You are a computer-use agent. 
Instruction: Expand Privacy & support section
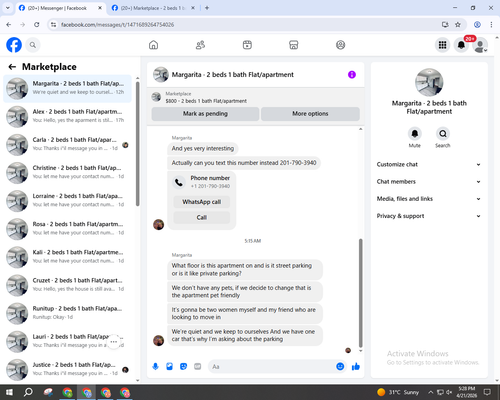429,216
